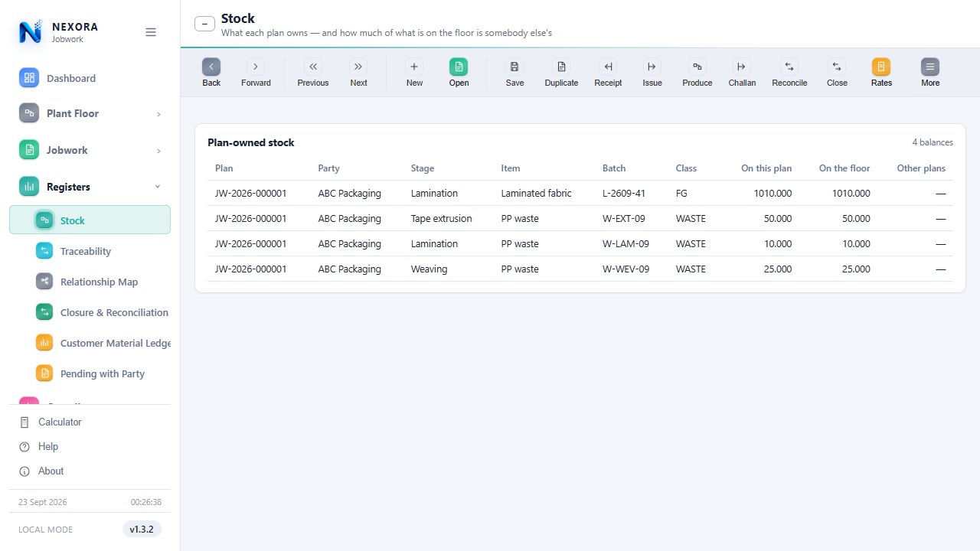Click the Batch column header
The height and width of the screenshot is (551, 980).
(614, 168)
